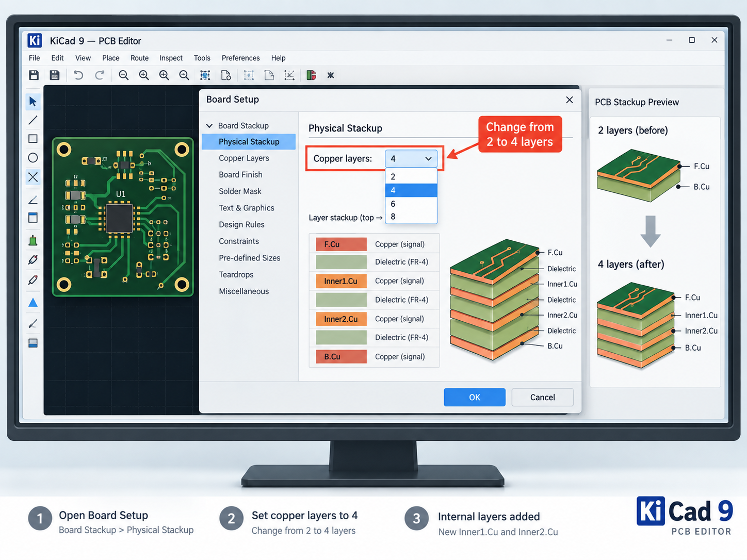The width and height of the screenshot is (747, 560).
Task: Pick the draw line tool
Action: tap(33, 120)
